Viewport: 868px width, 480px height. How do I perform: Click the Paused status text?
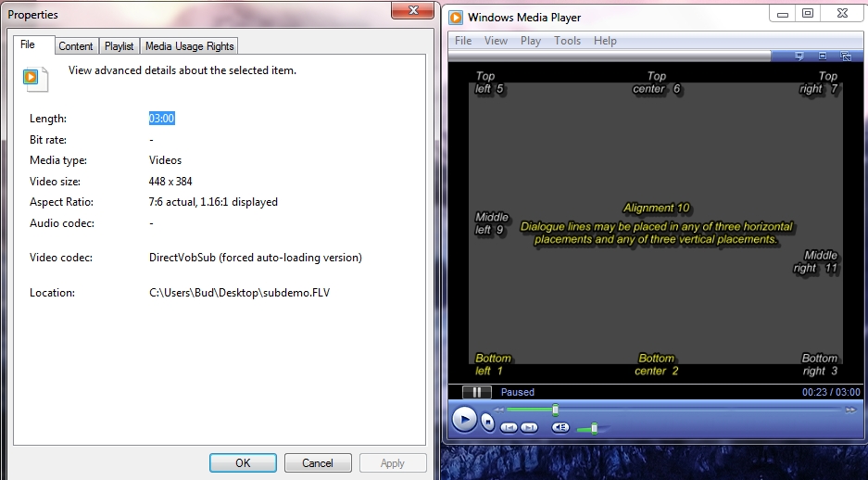(x=518, y=392)
